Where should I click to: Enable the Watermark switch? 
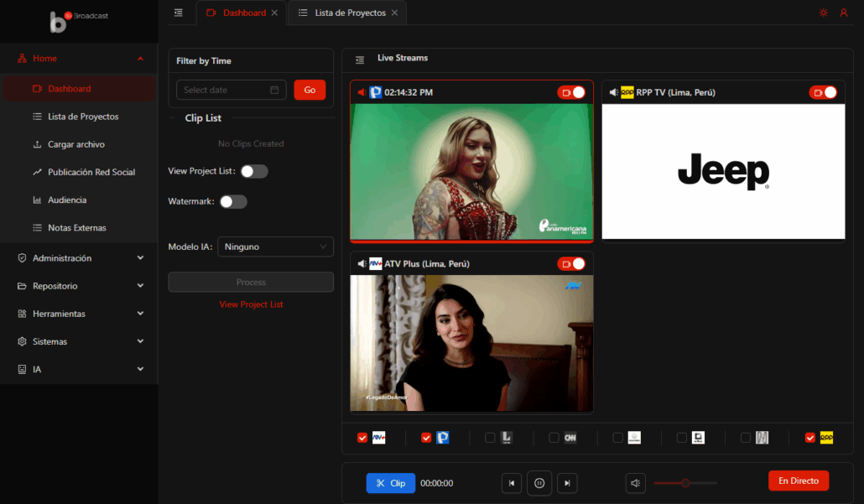tap(233, 201)
